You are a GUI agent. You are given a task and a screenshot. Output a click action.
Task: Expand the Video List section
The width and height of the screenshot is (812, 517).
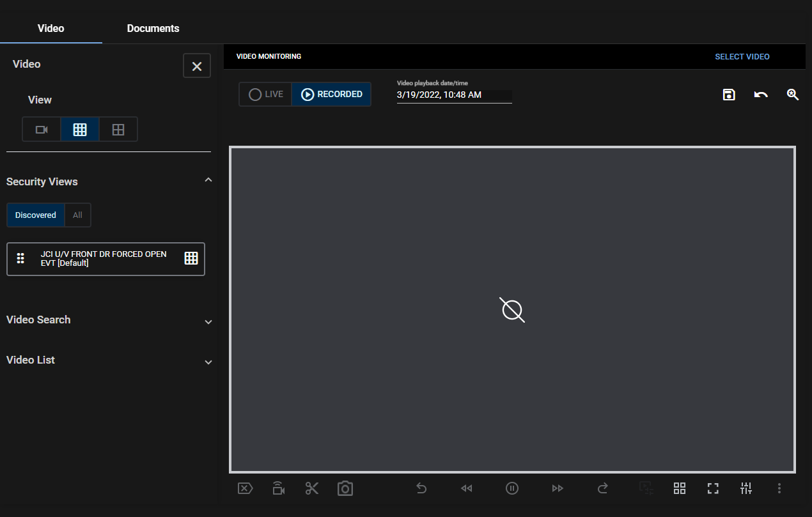[208, 362]
